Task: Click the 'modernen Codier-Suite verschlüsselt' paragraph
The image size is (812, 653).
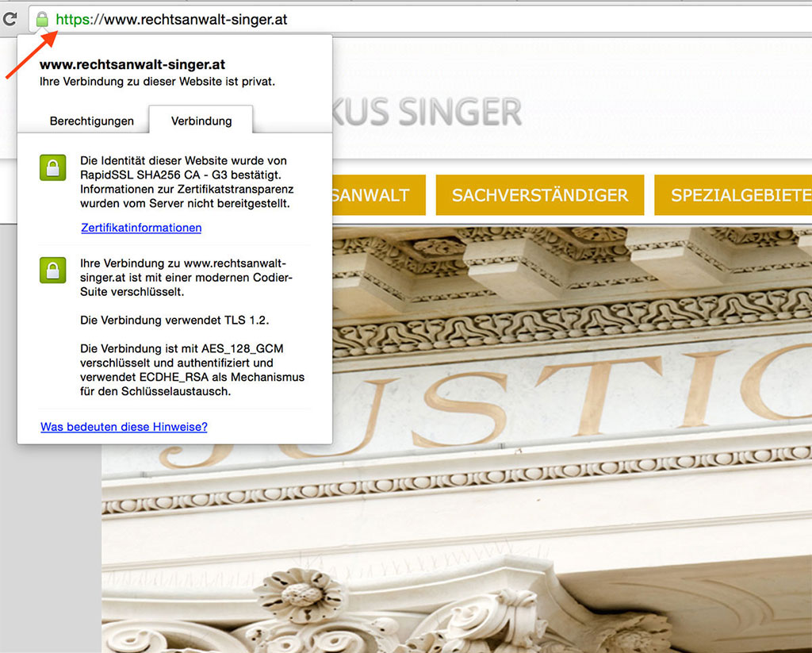Action: click(x=186, y=277)
